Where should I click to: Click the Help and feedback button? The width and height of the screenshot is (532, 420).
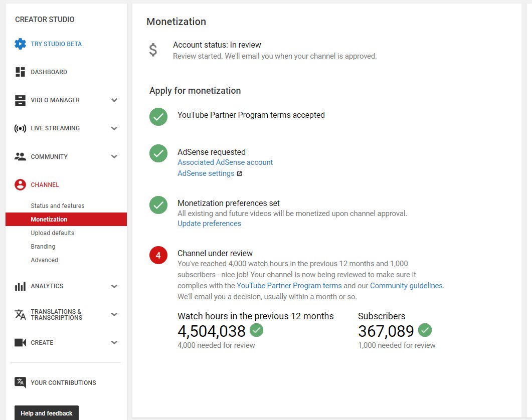pyautogui.click(x=47, y=413)
